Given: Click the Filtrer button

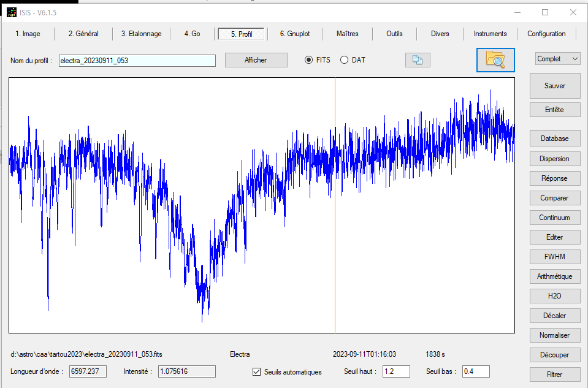Looking at the screenshot, I should 555,375.
